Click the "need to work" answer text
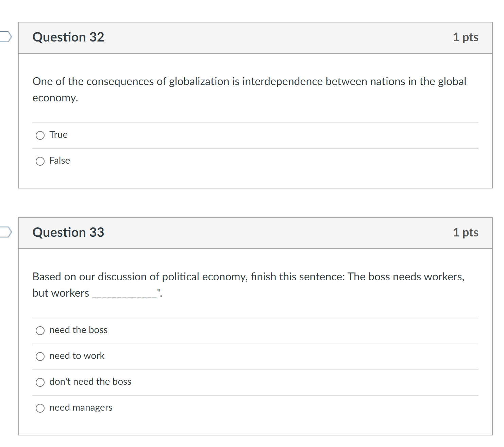 point(77,356)
